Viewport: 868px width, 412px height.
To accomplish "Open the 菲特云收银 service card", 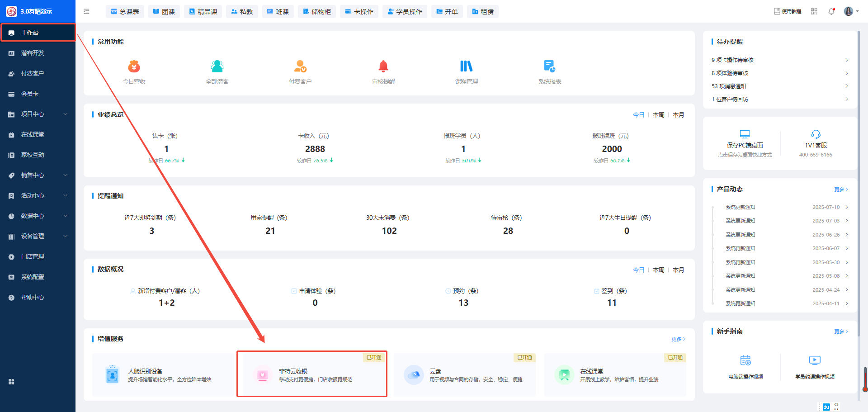I will tap(312, 374).
